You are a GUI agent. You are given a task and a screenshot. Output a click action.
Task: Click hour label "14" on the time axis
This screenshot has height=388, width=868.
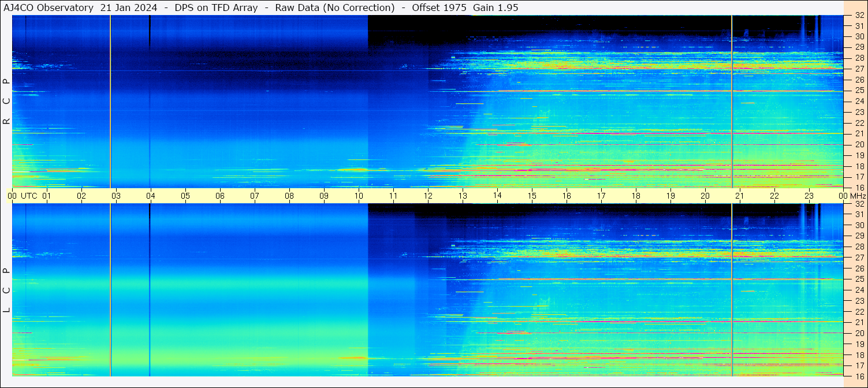click(x=497, y=196)
